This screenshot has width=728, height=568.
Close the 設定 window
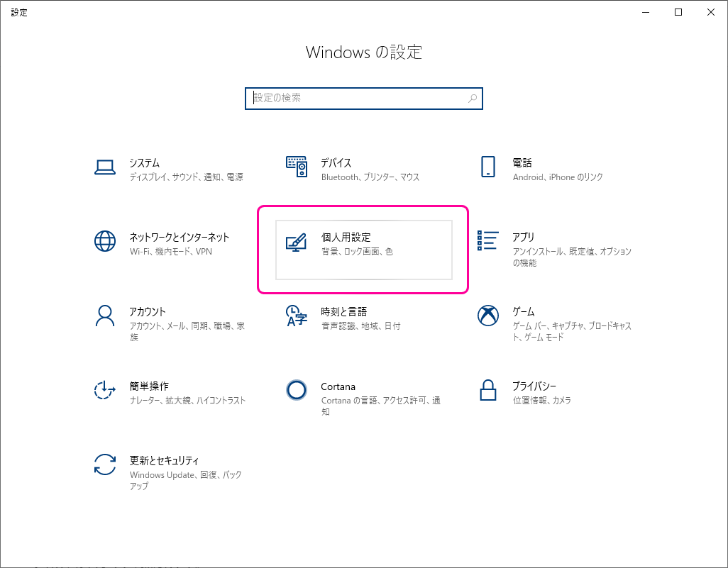[x=711, y=13]
